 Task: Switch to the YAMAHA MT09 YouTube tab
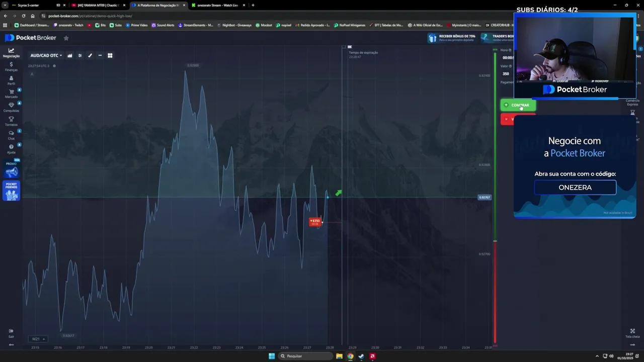pyautogui.click(x=99, y=5)
